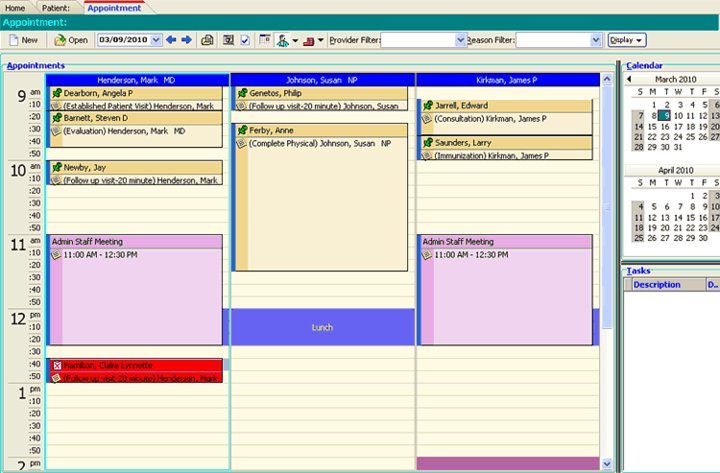Screen dimensions: 720x473
Task: Click the blue Lunch block
Action: pos(322,328)
